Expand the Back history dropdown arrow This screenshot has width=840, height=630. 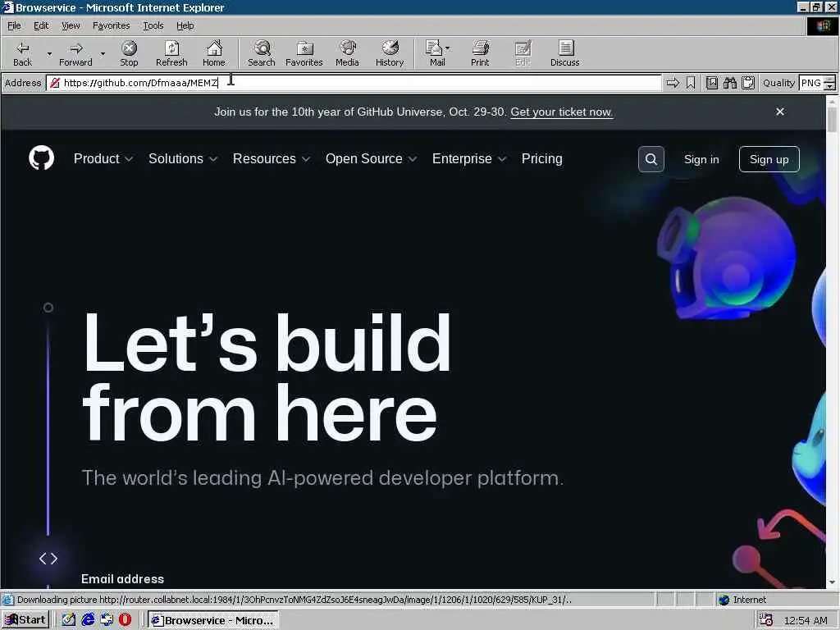(x=49, y=53)
